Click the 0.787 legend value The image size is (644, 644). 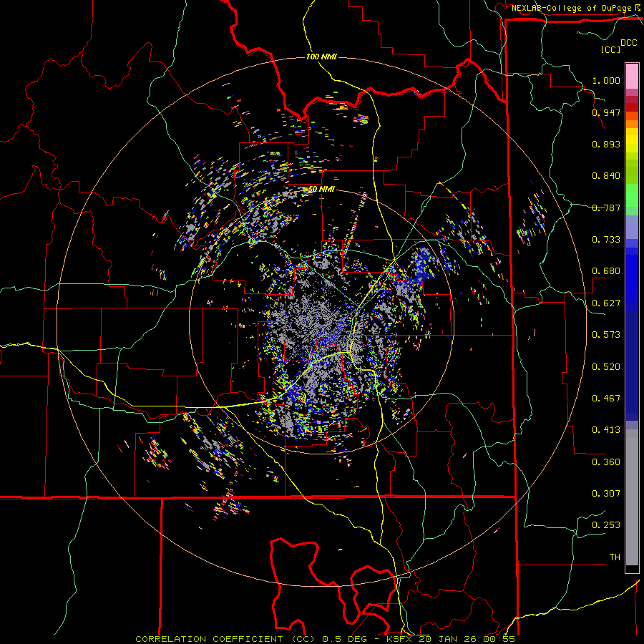pyautogui.click(x=606, y=208)
